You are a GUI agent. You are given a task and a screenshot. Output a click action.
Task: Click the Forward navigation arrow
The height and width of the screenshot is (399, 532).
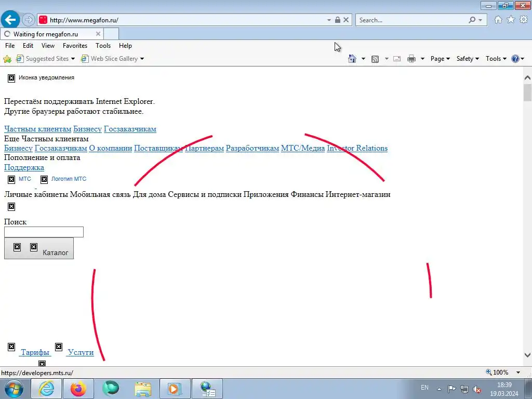(29, 20)
